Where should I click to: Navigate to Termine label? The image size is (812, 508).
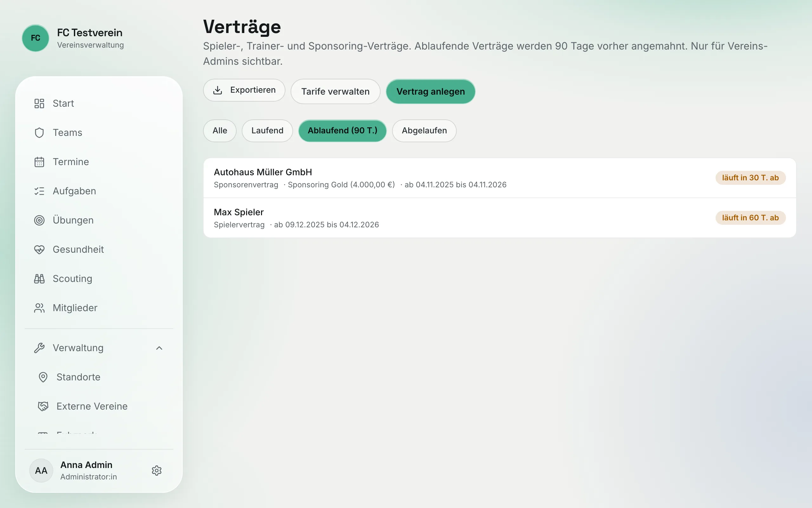71,162
